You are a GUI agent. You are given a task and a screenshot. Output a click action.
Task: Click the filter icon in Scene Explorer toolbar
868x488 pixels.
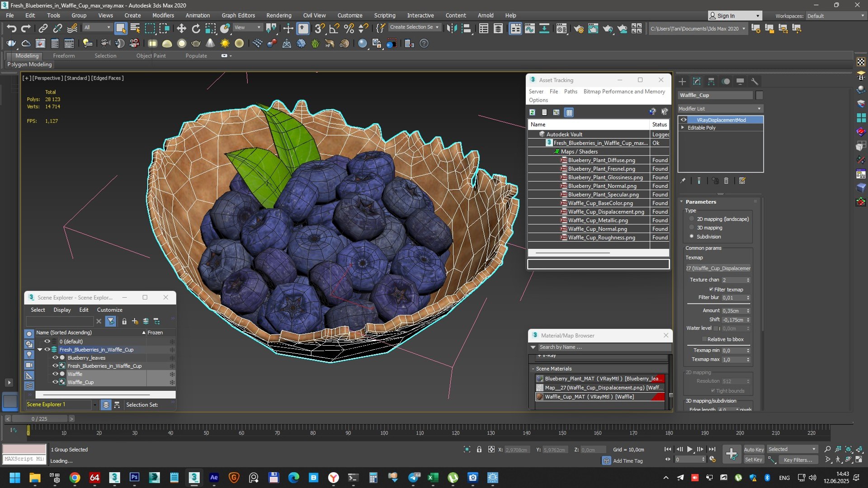coord(111,321)
